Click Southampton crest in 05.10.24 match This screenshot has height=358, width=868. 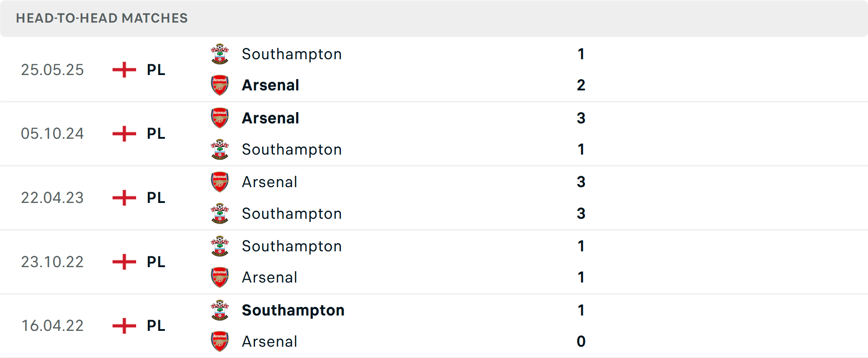220,149
